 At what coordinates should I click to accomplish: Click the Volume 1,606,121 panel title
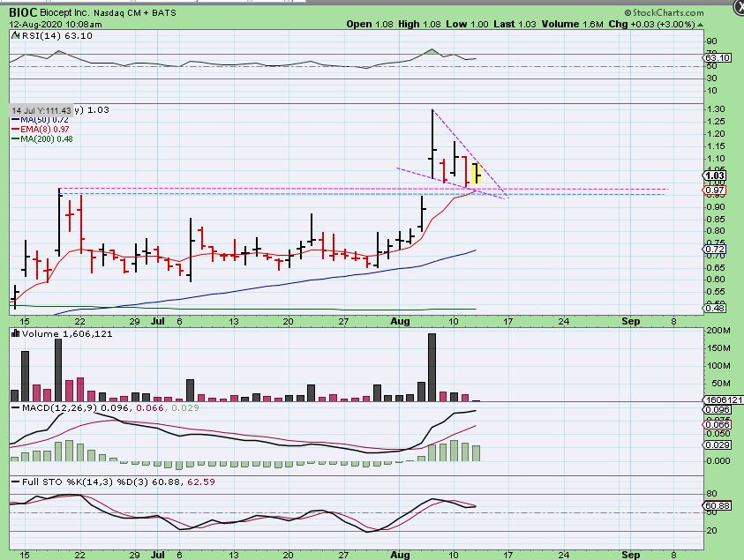(67, 334)
